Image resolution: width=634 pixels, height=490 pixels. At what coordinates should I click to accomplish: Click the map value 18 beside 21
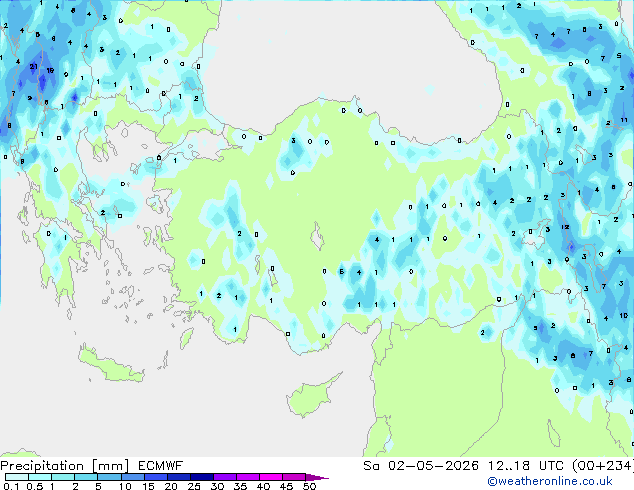[50, 70]
